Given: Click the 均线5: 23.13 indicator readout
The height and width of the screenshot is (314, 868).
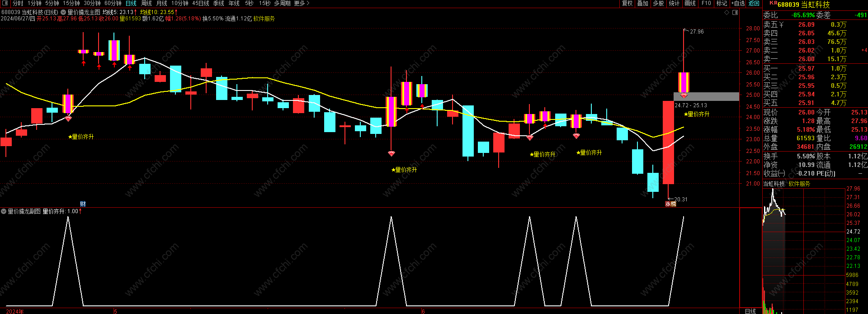Looking at the screenshot, I should click(x=119, y=12).
